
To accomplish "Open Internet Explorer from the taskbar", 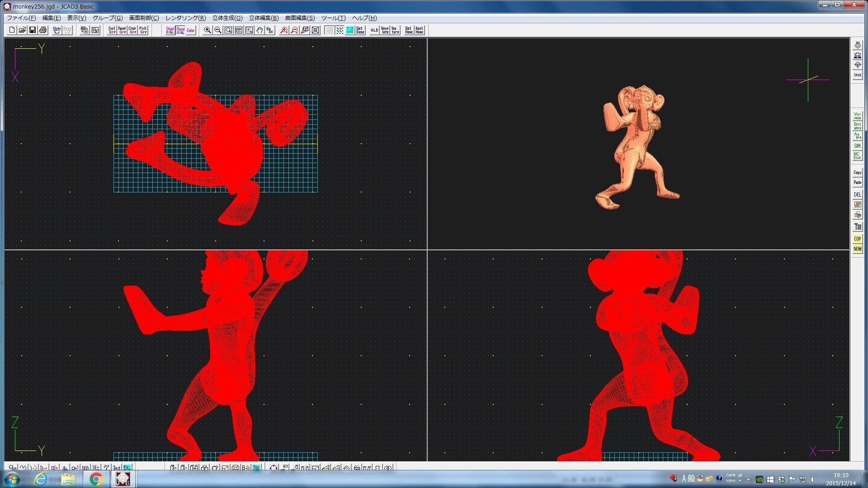I will (x=41, y=479).
